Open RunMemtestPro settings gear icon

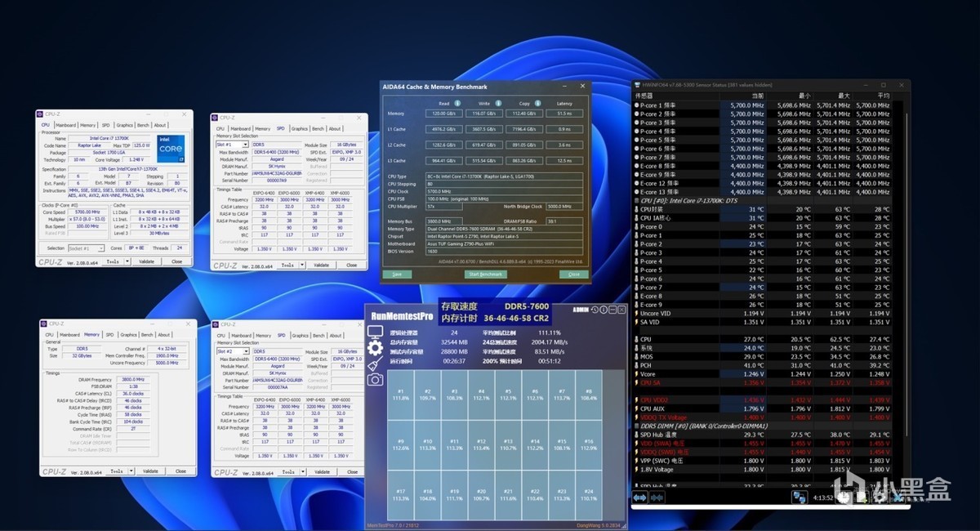point(375,348)
